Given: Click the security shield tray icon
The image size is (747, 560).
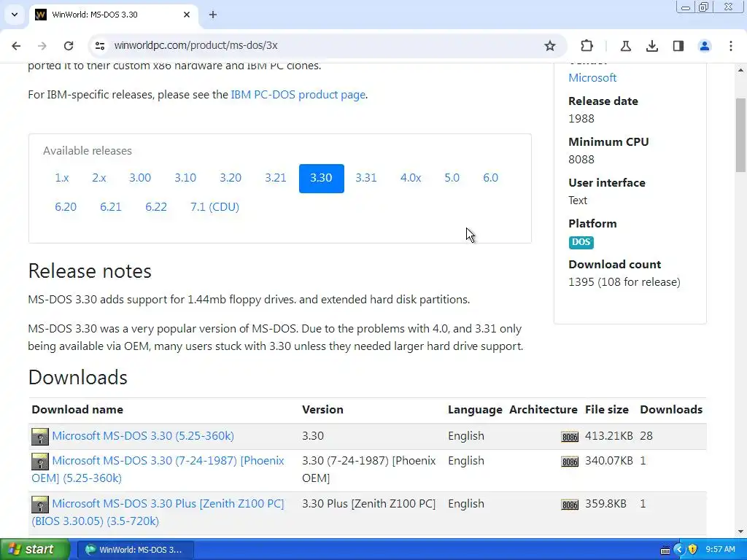Looking at the screenshot, I should [693, 550].
